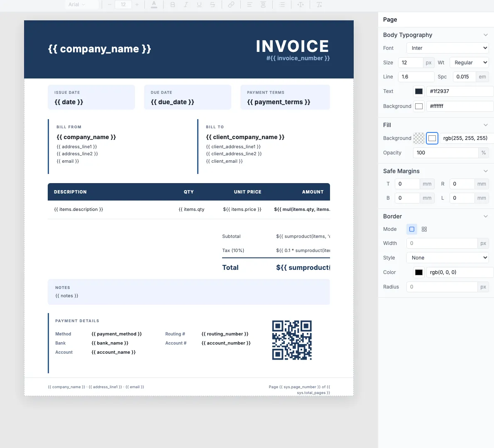
Task: Open the border Style dropdown showing None
Action: pos(447,257)
